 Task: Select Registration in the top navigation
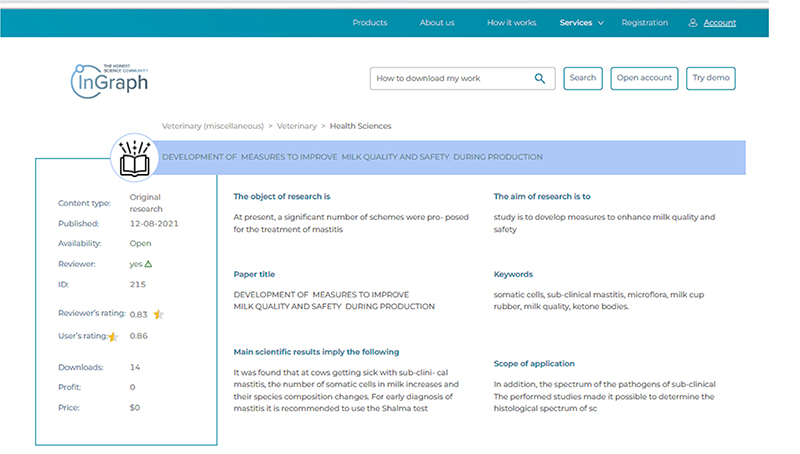[x=645, y=23]
